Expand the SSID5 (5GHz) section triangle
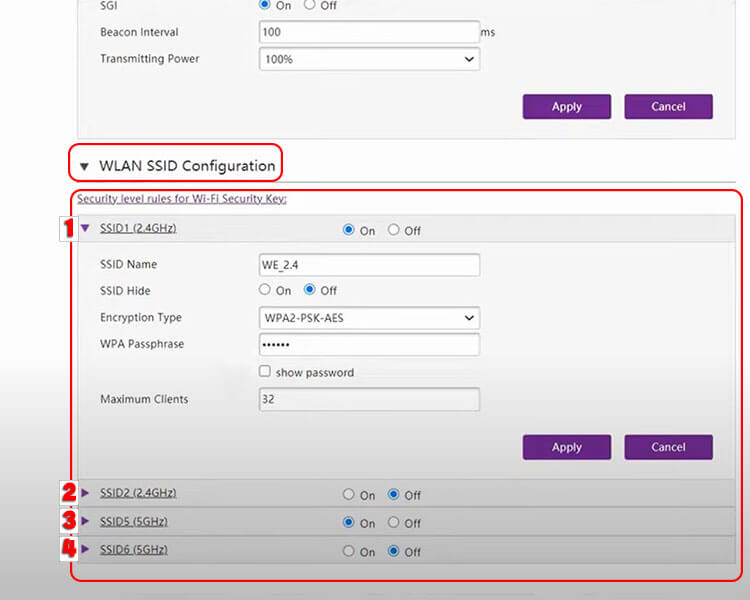 pyautogui.click(x=86, y=521)
